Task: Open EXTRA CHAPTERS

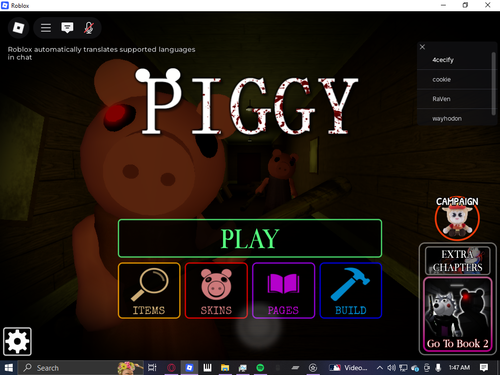Action: coord(457,260)
